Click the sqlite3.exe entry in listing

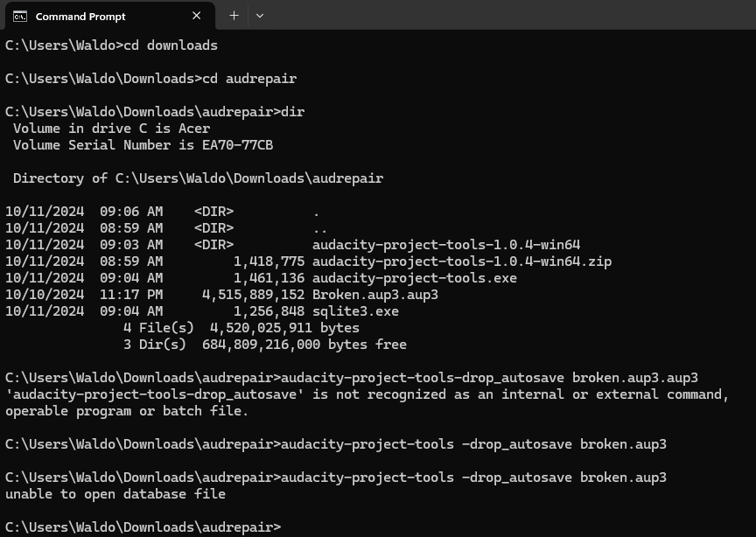[355, 311]
